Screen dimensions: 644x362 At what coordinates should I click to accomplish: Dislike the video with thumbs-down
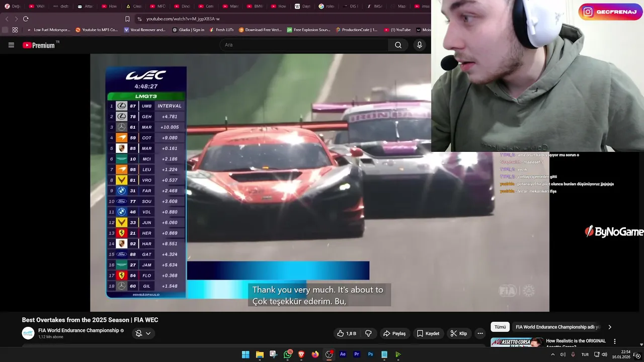[368, 333]
